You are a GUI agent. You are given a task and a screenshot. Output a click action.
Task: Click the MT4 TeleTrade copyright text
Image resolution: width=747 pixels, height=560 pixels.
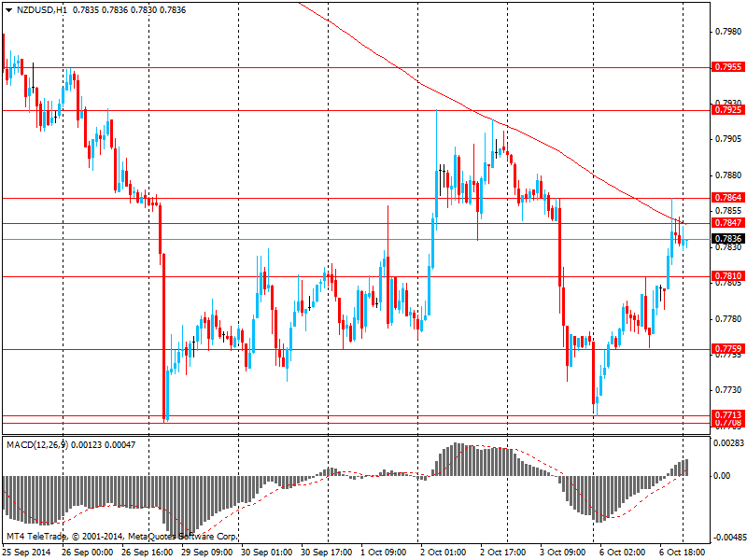pyautogui.click(x=121, y=537)
